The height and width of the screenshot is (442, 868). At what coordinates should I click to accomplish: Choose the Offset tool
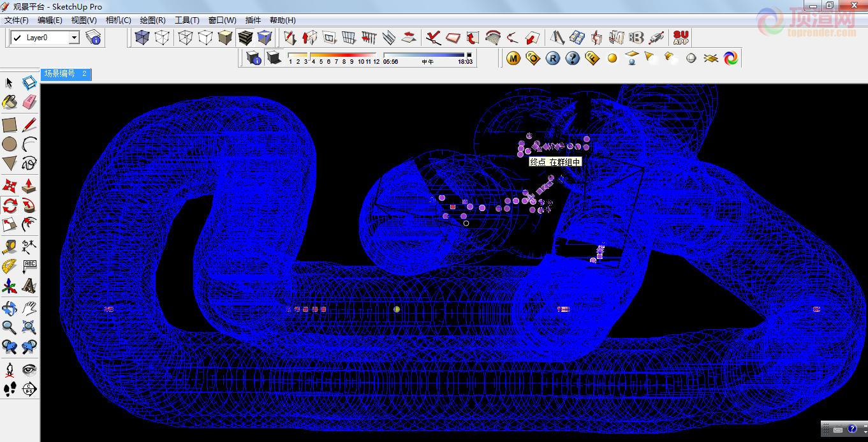click(x=29, y=225)
